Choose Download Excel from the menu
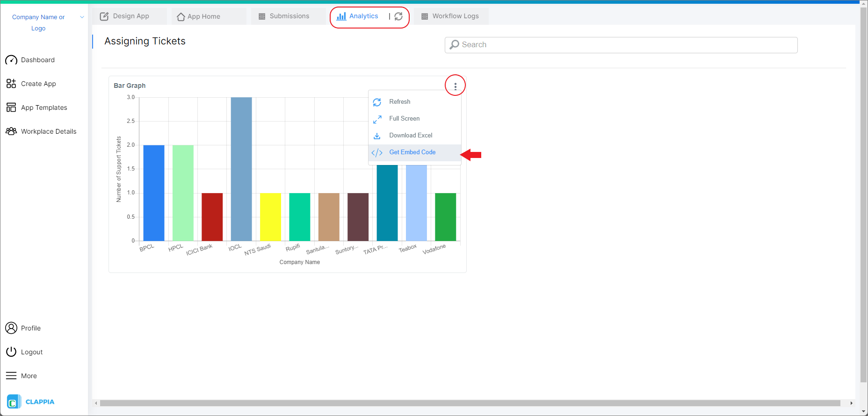 [415, 136]
